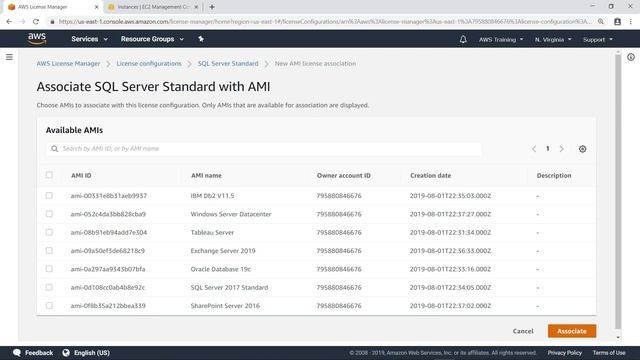Close the Instances EC2 Management tab
640x360 pixels.
pyautogui.click(x=196, y=7)
